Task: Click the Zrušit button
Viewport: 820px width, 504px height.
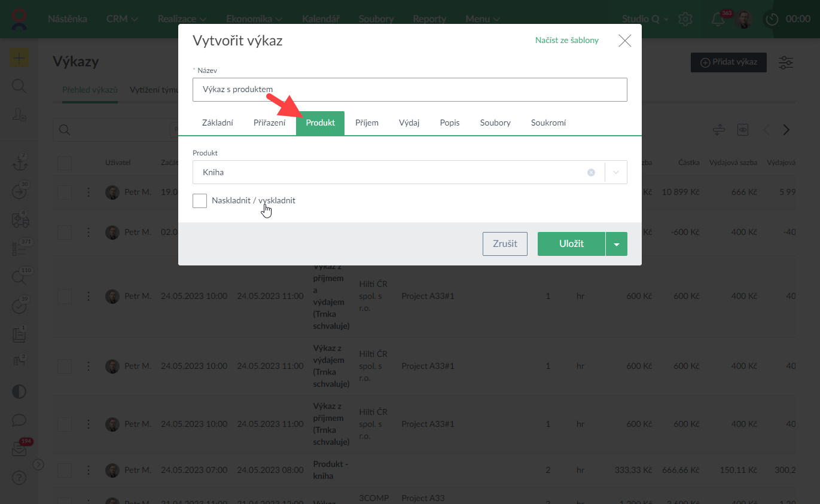Action: click(505, 244)
